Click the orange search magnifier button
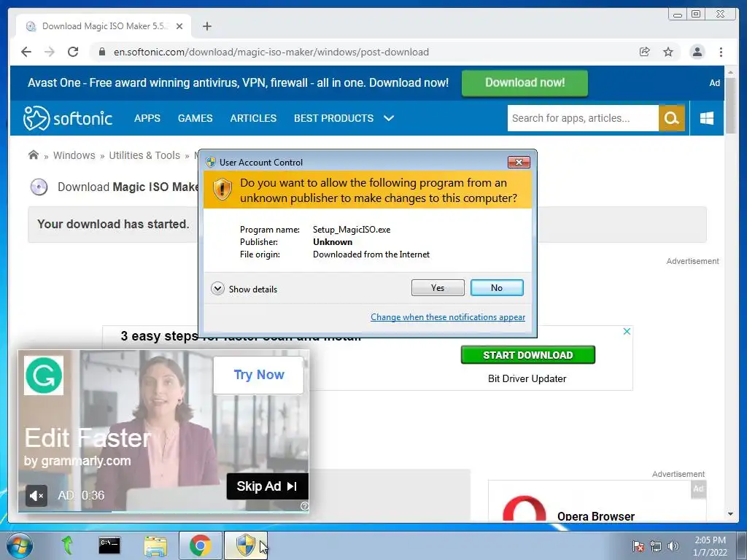 (x=672, y=118)
